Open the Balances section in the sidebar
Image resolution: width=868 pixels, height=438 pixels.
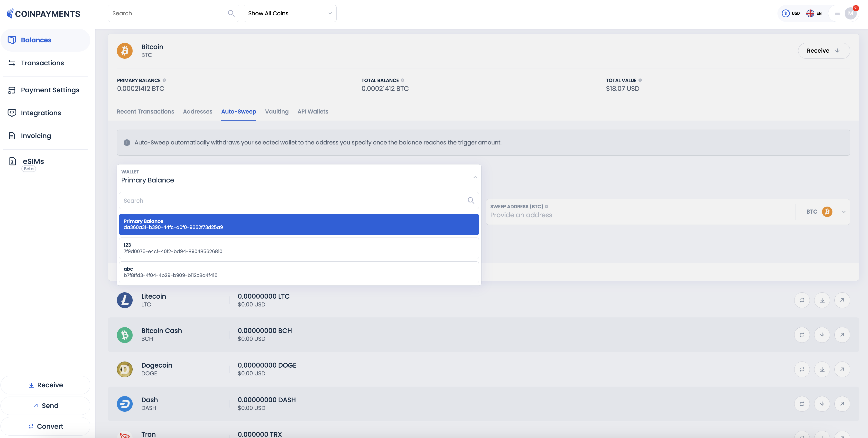pyautogui.click(x=36, y=40)
